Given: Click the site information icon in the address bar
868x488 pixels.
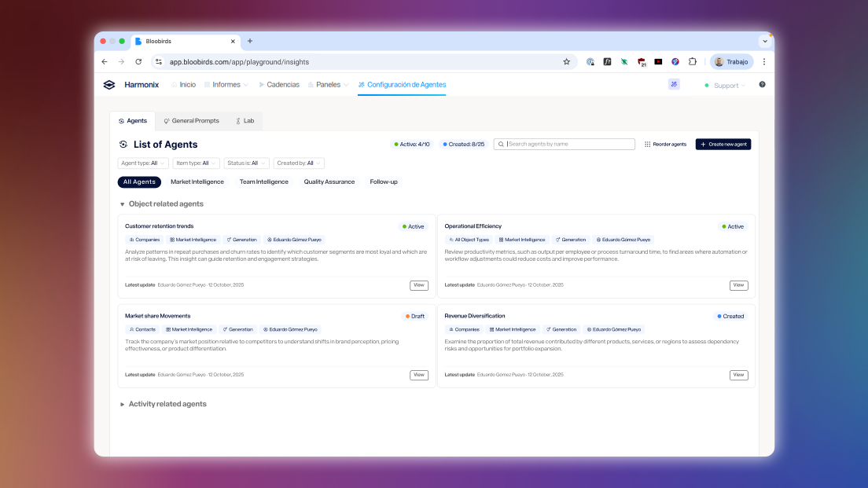Looking at the screenshot, I should click(159, 62).
